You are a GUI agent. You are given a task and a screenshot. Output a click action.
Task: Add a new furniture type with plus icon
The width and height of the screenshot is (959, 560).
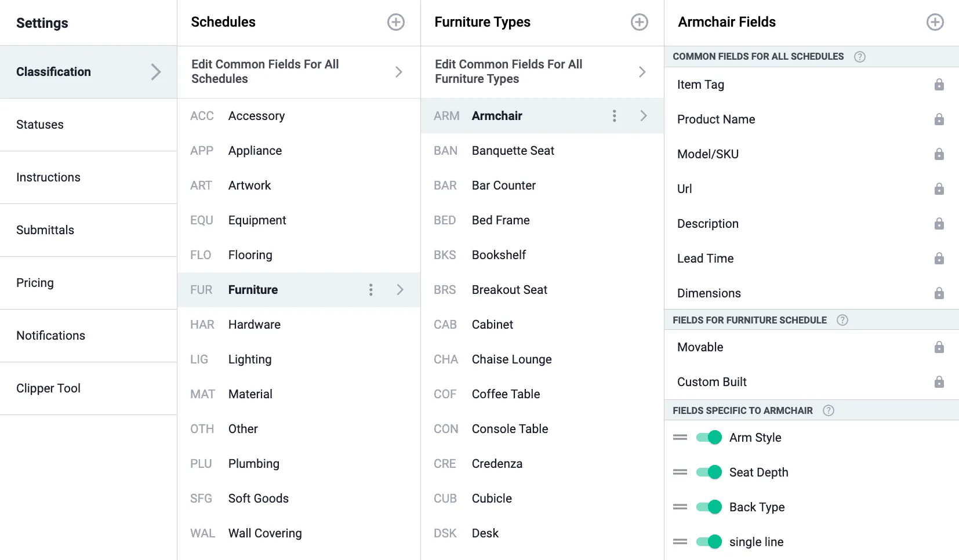click(640, 22)
